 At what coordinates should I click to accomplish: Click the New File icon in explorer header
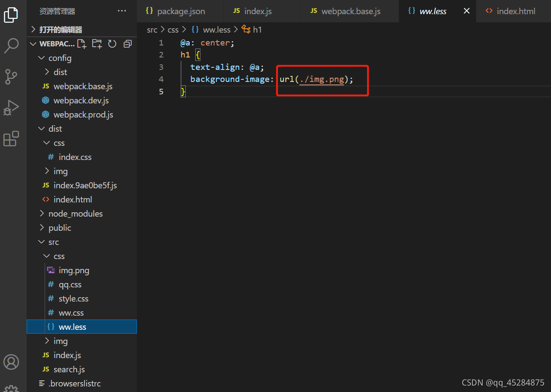point(82,44)
